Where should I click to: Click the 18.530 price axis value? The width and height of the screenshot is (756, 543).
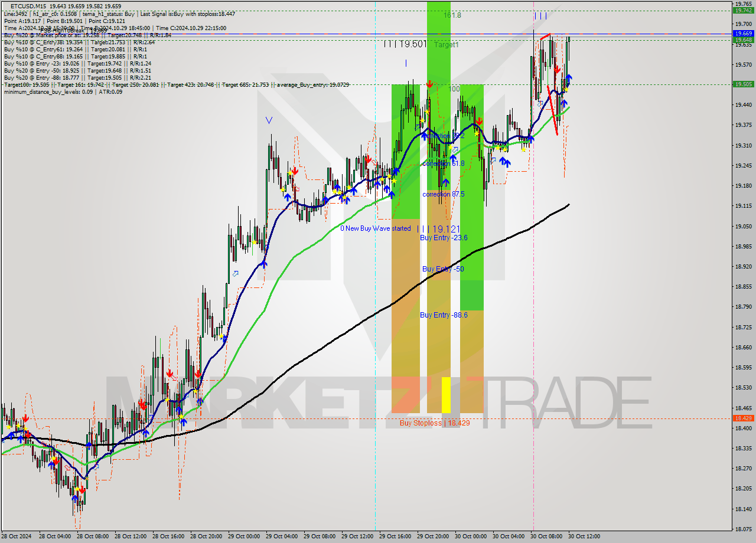tap(743, 388)
